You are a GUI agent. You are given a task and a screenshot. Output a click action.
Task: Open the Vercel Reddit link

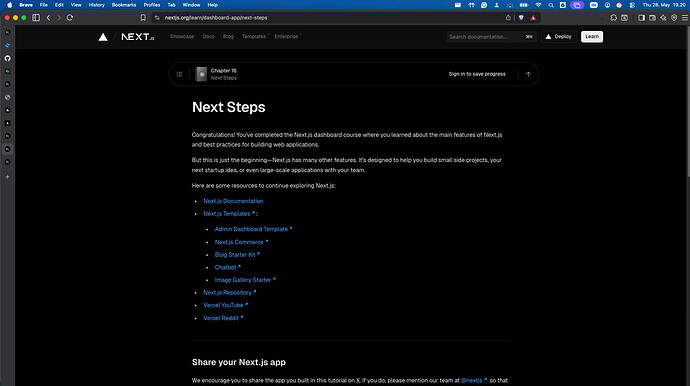click(x=223, y=318)
